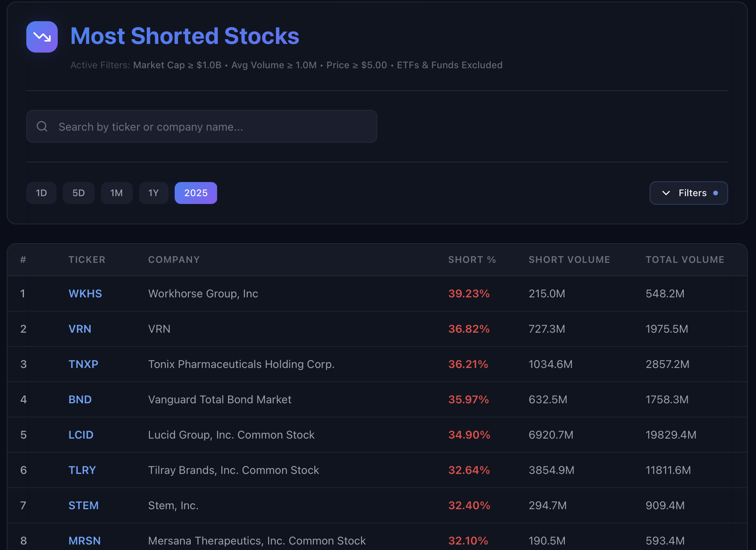Sort by the Short % column header

pos(472,260)
